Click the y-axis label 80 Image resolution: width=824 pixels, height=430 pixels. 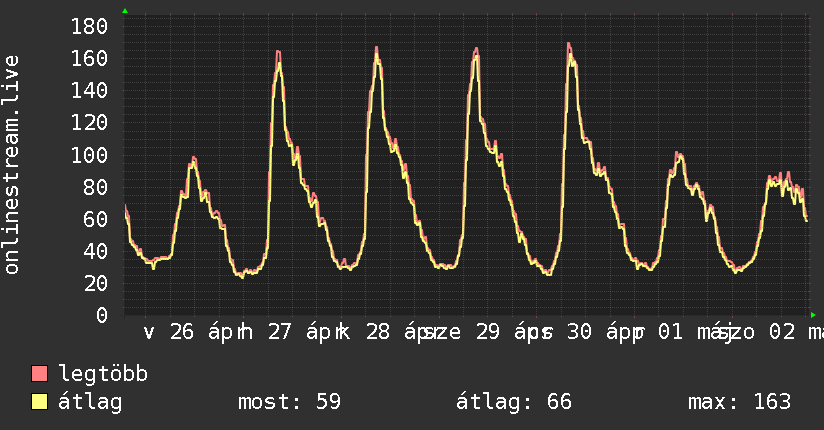pos(96,187)
